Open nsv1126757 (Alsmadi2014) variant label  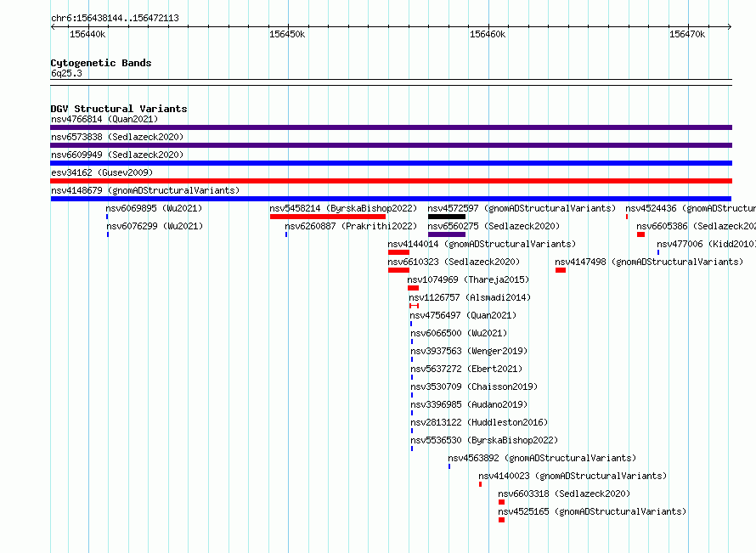[x=470, y=297]
